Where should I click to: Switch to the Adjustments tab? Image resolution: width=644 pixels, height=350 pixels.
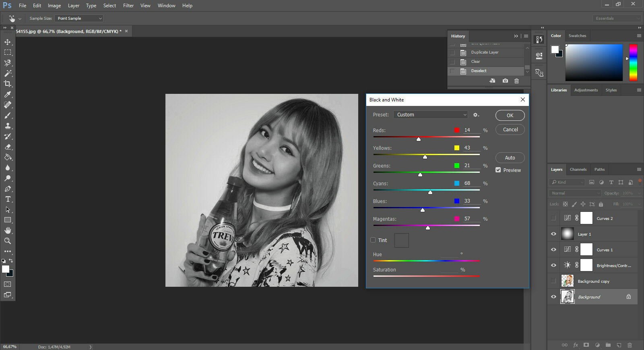[586, 90]
